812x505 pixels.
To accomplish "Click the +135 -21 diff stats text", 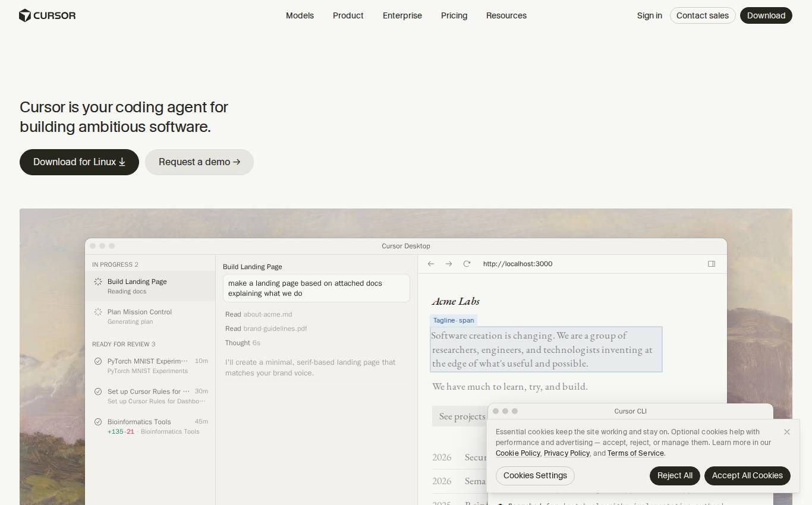I will (x=121, y=431).
